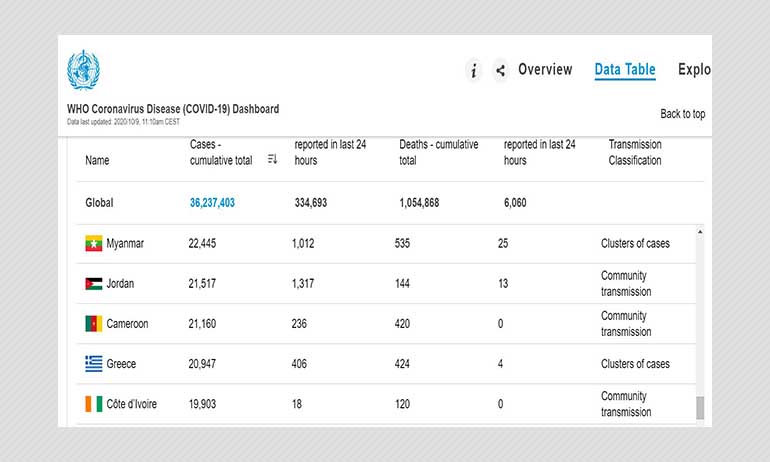Click Myanmar Clusters of cases classification
Viewport: 770px width, 462px height.
point(635,244)
